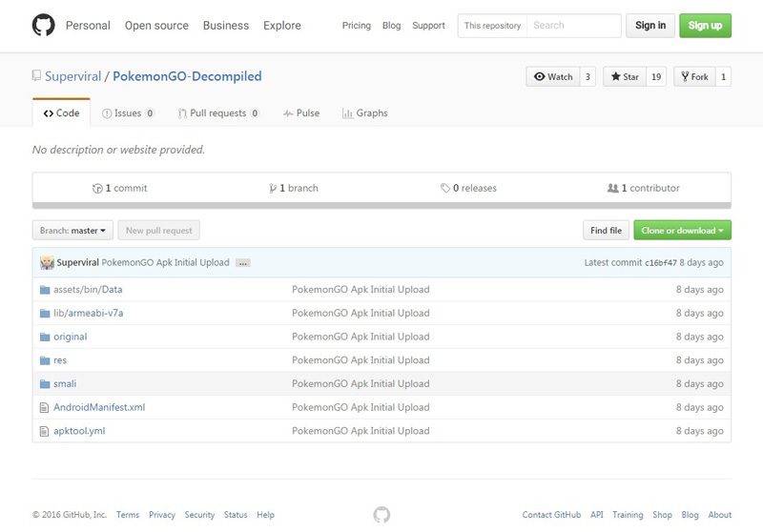Open the smali folder
763x532 pixels.
click(65, 383)
